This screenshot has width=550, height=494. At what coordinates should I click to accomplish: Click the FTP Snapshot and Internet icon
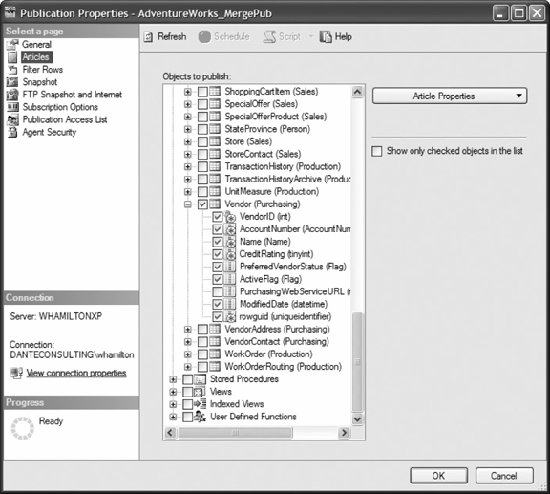click(13, 94)
